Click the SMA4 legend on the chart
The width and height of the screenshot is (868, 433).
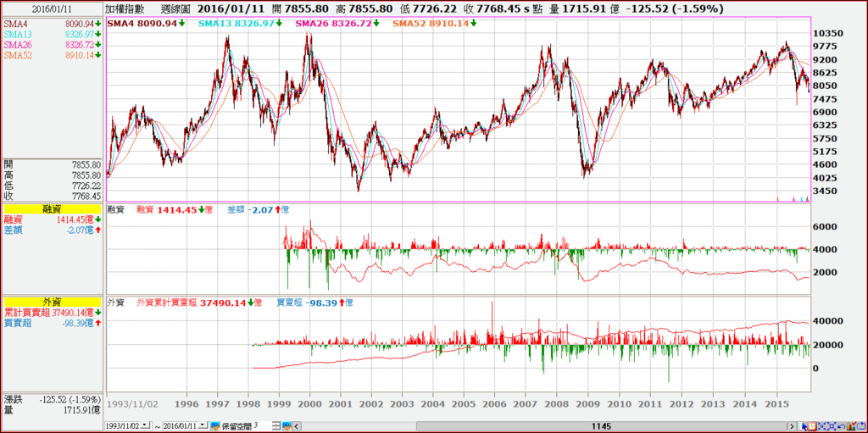coord(146,23)
